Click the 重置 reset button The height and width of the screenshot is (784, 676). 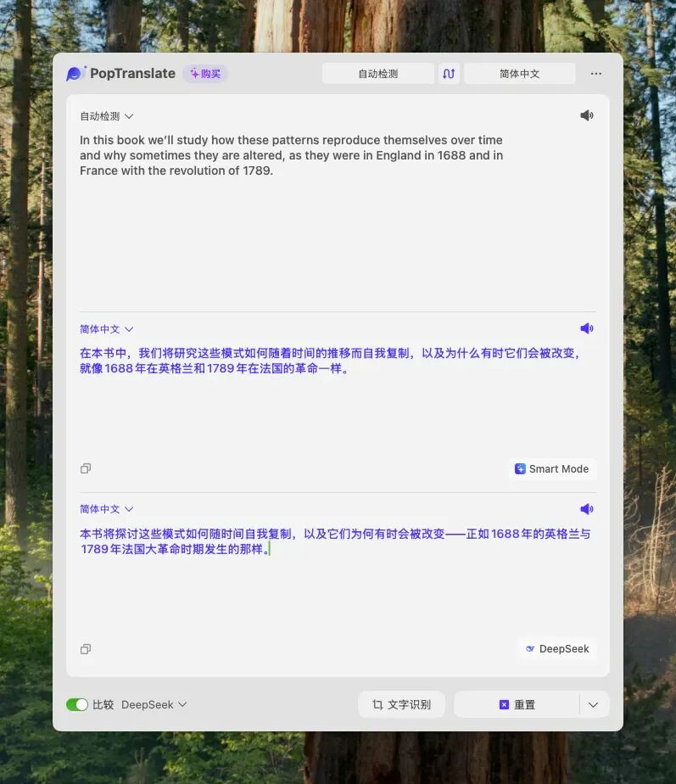(517, 704)
